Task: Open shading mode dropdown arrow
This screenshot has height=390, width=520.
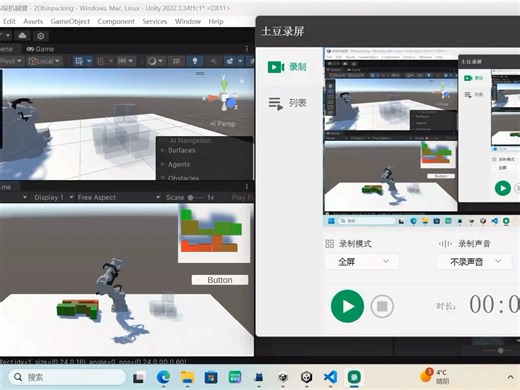Action: [161, 61]
